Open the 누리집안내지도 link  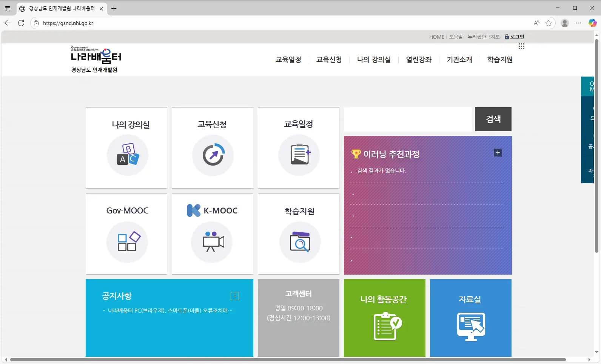(483, 37)
